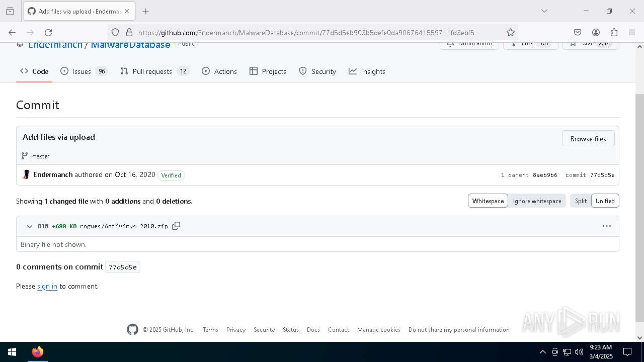Open the Security tab
Screen dimensions: 644x362
[317, 71]
